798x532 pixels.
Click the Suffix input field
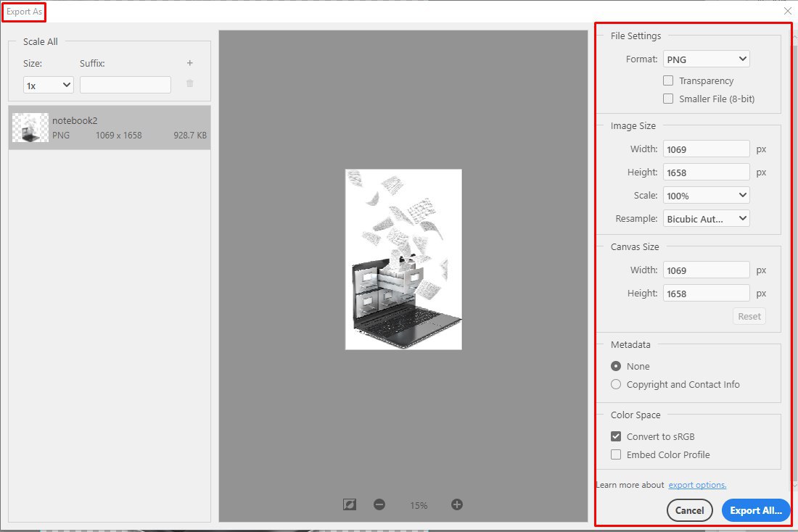coord(126,85)
